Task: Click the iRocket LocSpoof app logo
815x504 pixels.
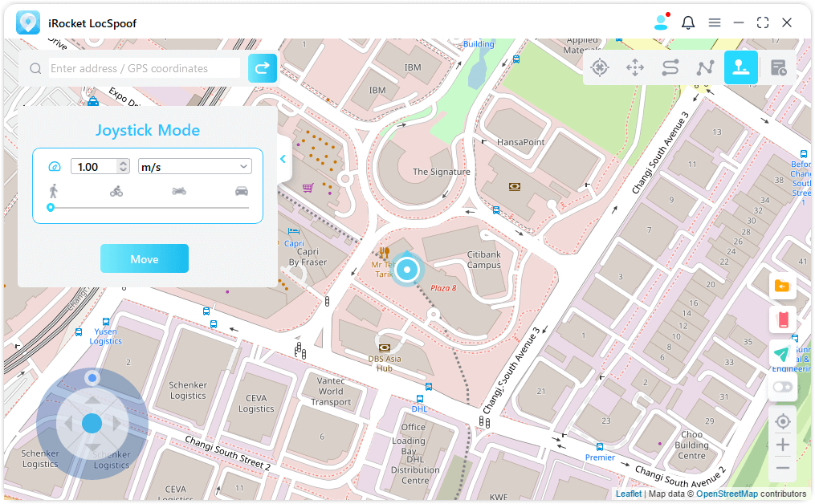Action: click(28, 22)
